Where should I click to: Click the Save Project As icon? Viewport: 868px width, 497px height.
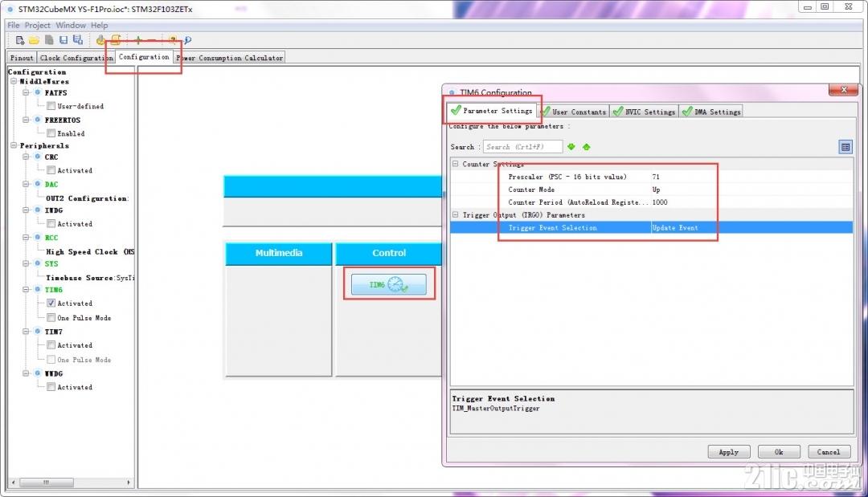[78, 40]
